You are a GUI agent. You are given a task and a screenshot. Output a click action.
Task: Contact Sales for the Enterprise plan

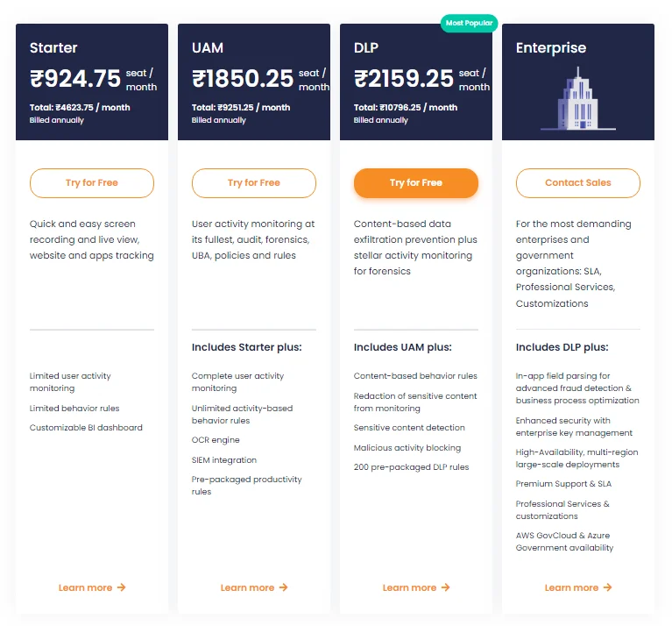coord(577,183)
